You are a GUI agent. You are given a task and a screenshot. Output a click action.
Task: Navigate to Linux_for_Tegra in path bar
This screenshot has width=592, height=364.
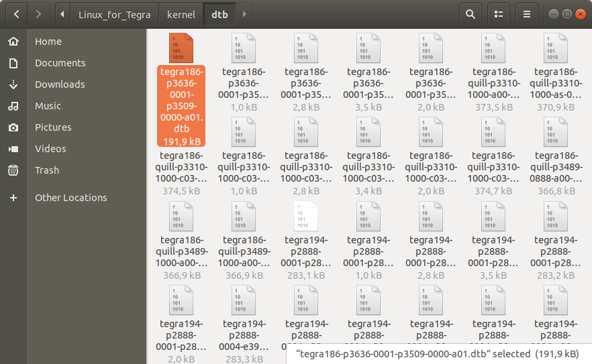[114, 14]
